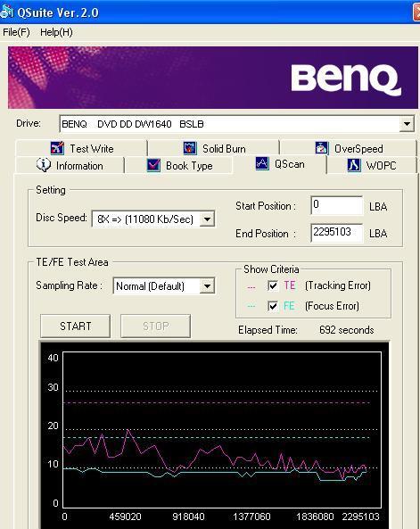The height and width of the screenshot is (529, 420).
Task: Click the 'Sampling Rate :' label
Action: (x=69, y=285)
